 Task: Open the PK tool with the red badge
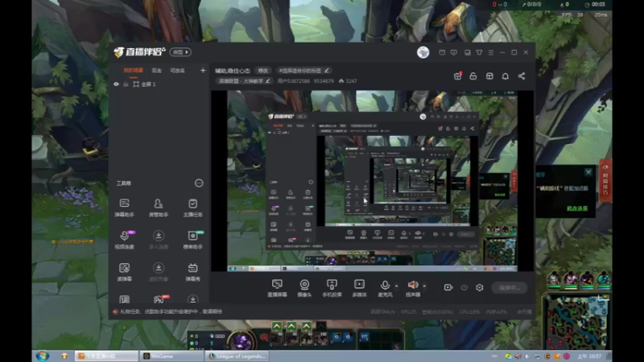pyautogui.click(x=159, y=299)
